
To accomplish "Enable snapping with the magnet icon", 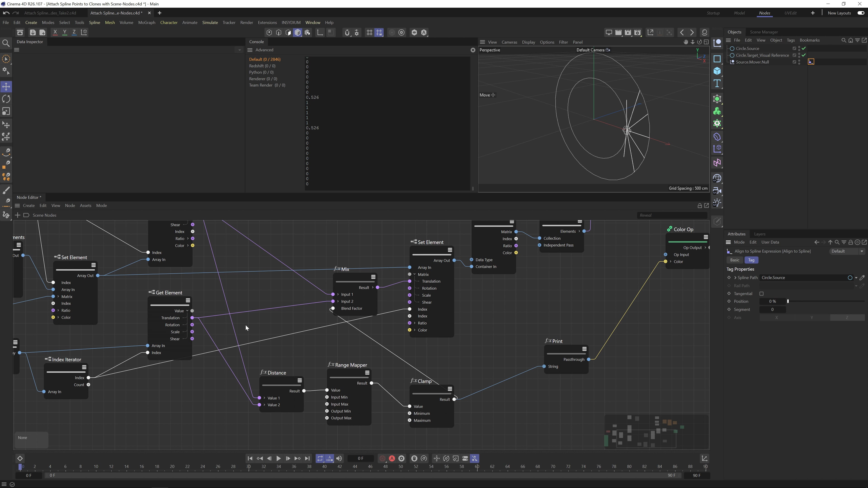I will [x=347, y=32].
